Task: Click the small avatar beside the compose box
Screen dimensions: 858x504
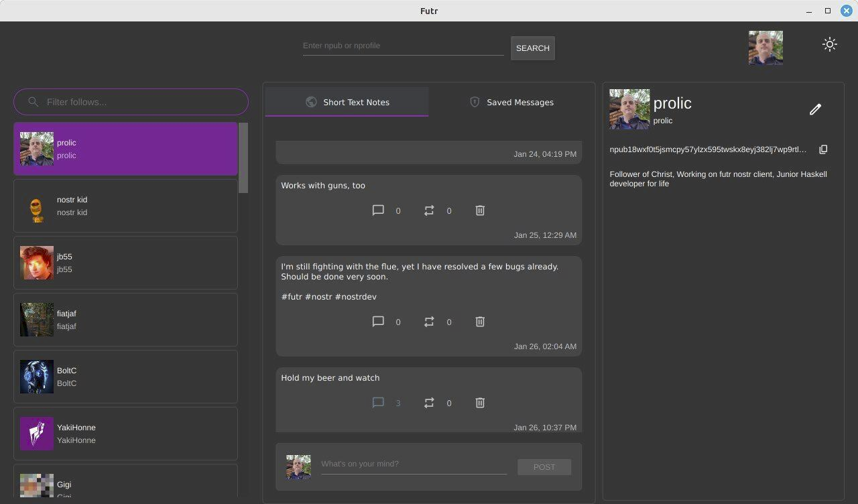Action: (298, 467)
